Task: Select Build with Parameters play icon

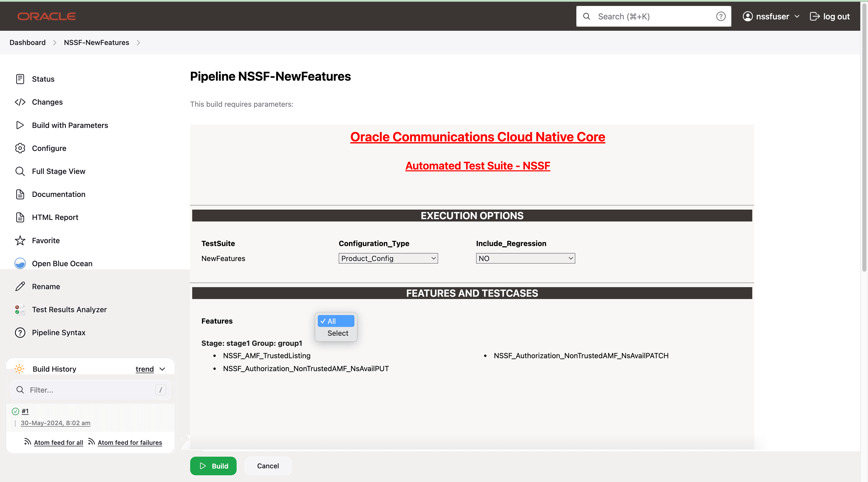Action: 20,125
